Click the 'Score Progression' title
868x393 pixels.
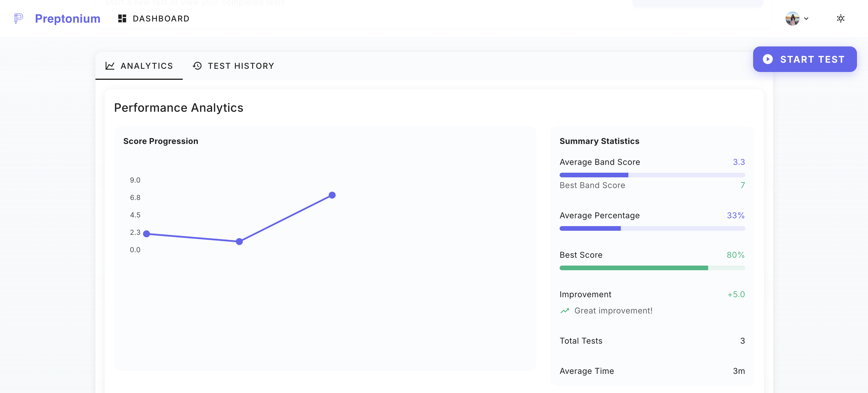161,141
